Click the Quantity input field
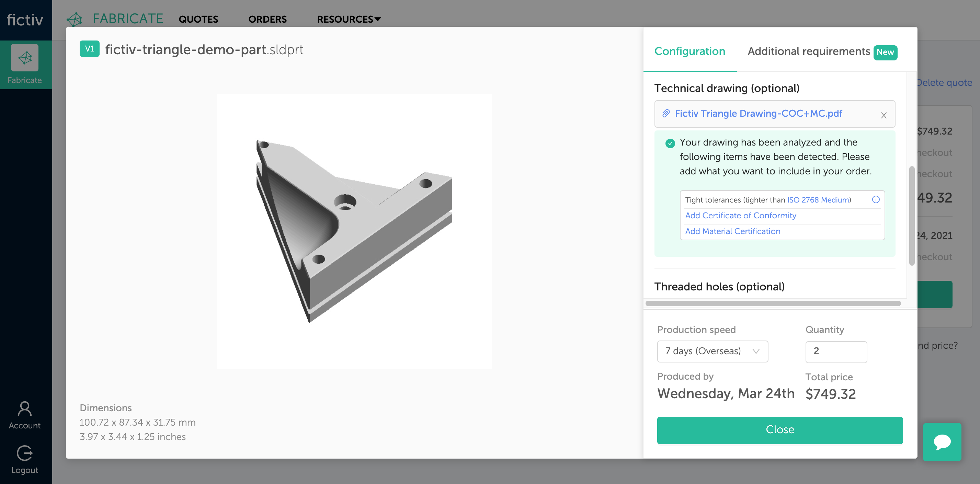Screen dimensions: 980x484 (x=836, y=352)
